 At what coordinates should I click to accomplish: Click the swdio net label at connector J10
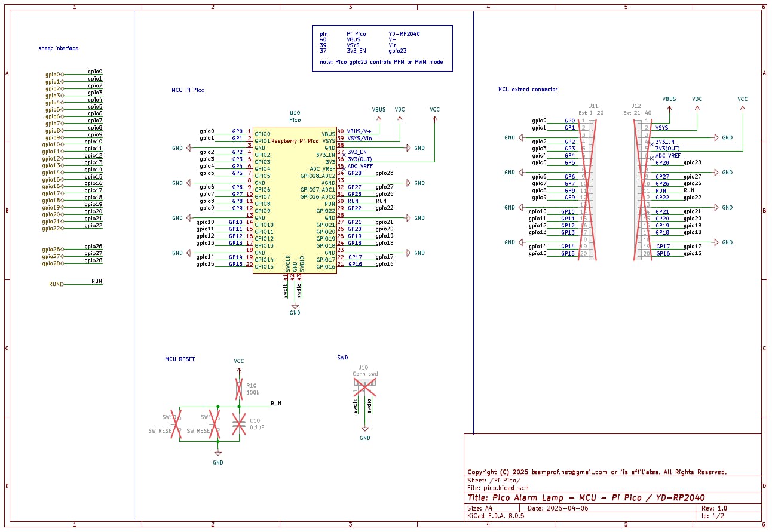(370, 406)
